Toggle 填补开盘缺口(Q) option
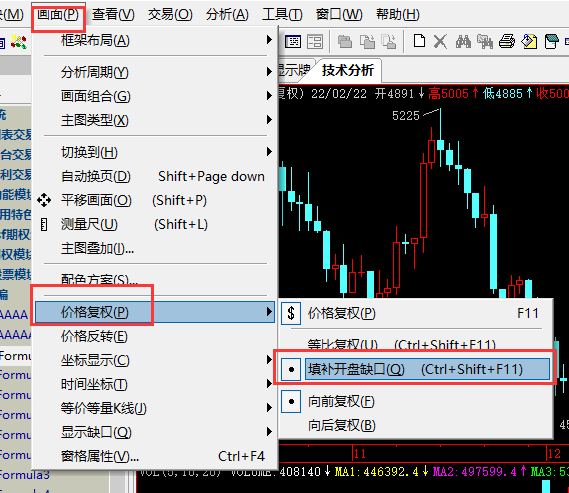The height and width of the screenshot is (493, 569). 416,370
